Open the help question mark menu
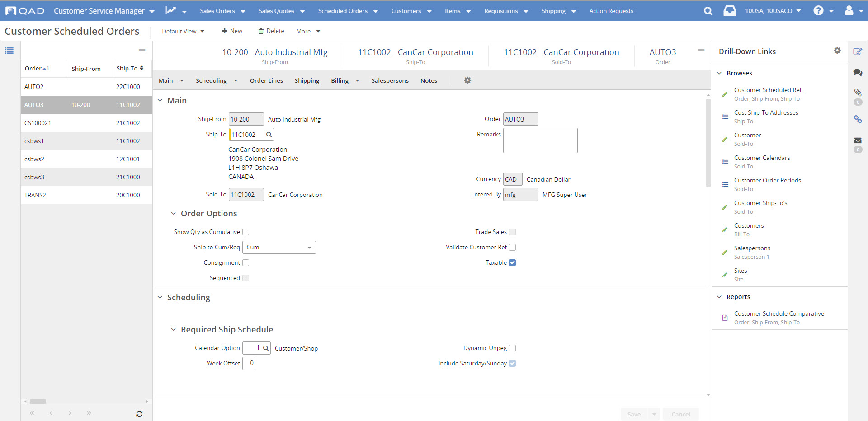Image resolution: width=868 pixels, height=421 pixels. [818, 11]
